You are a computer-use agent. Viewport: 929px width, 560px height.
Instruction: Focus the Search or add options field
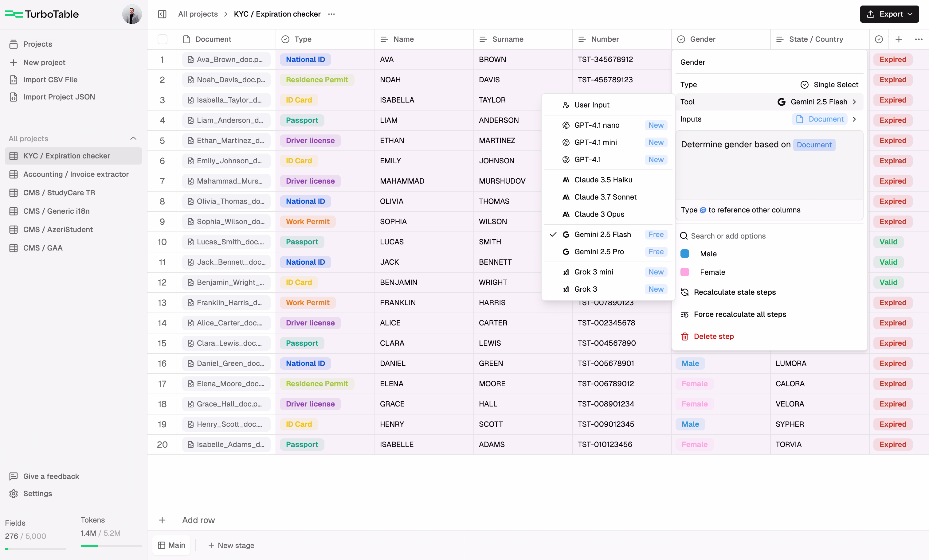[769, 236]
